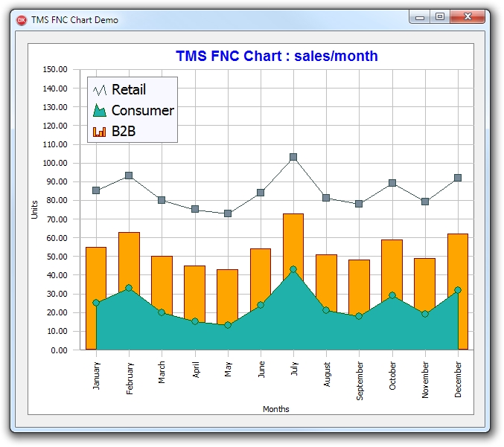Select the Retail marker for May
The width and height of the screenshot is (504, 447).
[x=228, y=213]
